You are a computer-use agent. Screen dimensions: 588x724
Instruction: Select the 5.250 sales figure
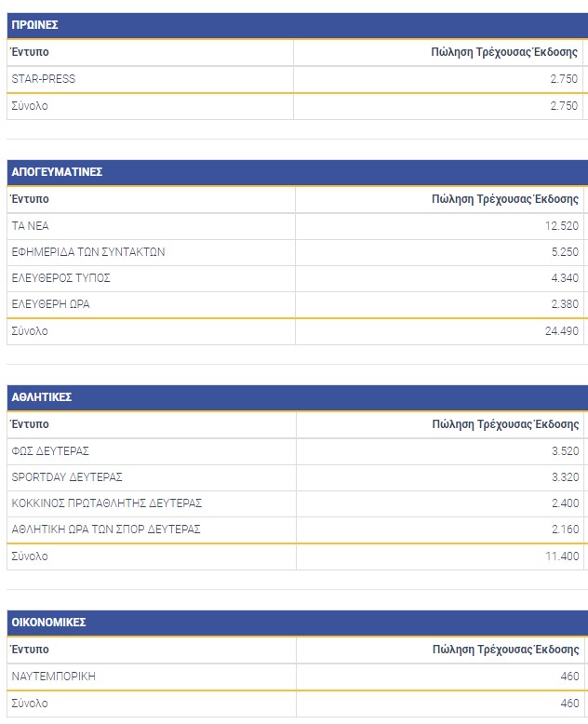tap(564, 252)
